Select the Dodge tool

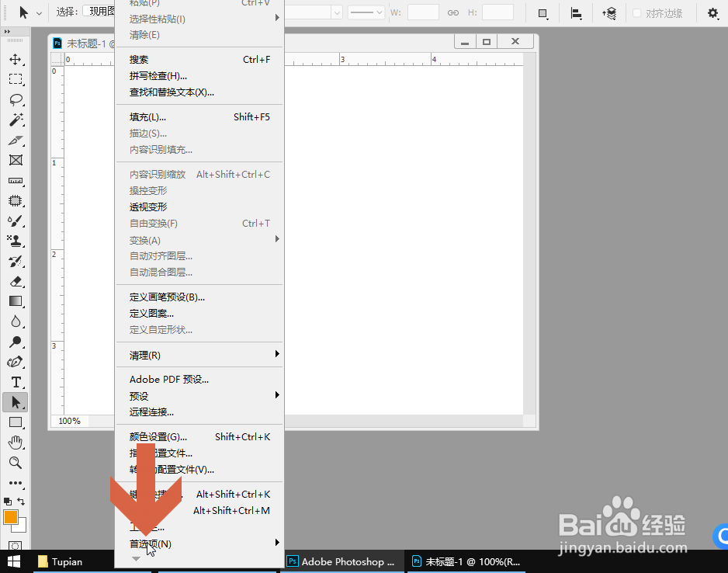coord(16,342)
